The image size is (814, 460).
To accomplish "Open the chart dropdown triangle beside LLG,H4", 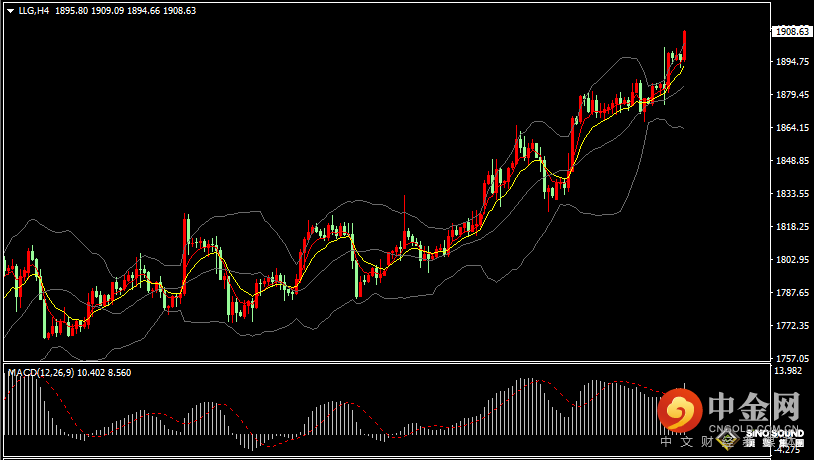I will [x=10, y=11].
